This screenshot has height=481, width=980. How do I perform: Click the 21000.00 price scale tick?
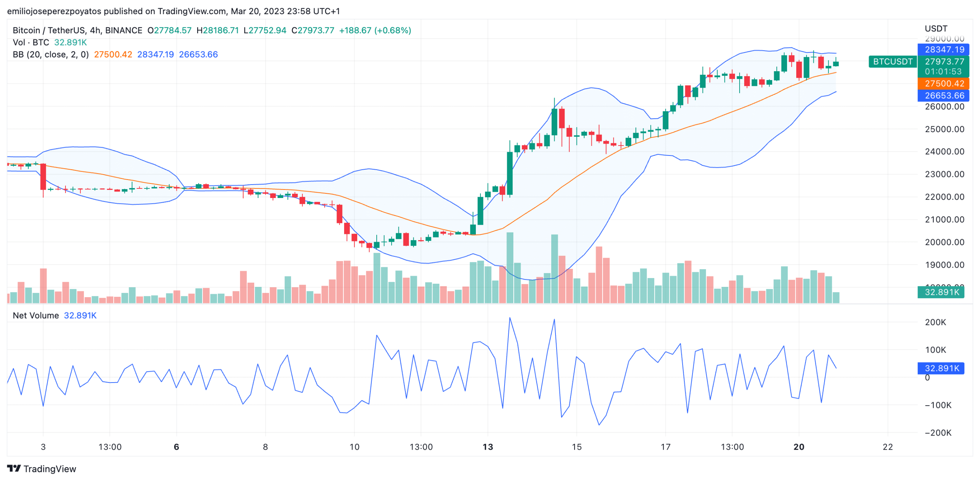pos(944,219)
